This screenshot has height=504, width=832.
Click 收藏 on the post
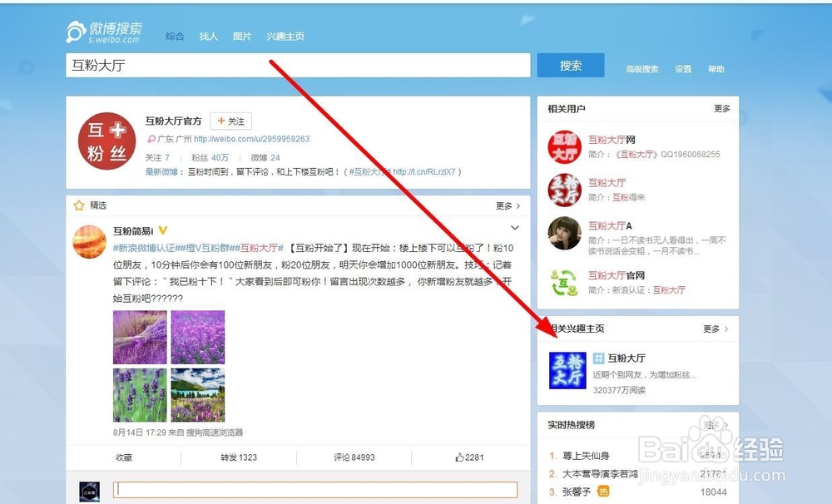pos(124,457)
